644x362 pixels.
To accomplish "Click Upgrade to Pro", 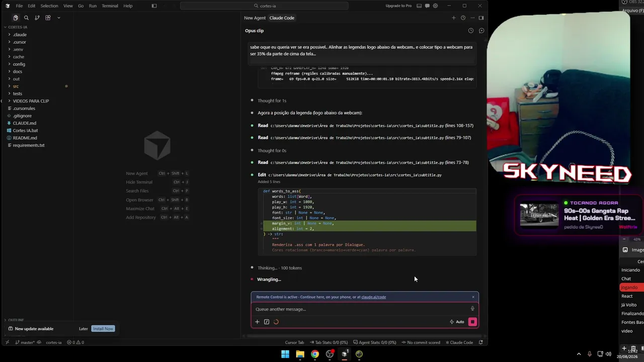I will [x=398, y=6].
